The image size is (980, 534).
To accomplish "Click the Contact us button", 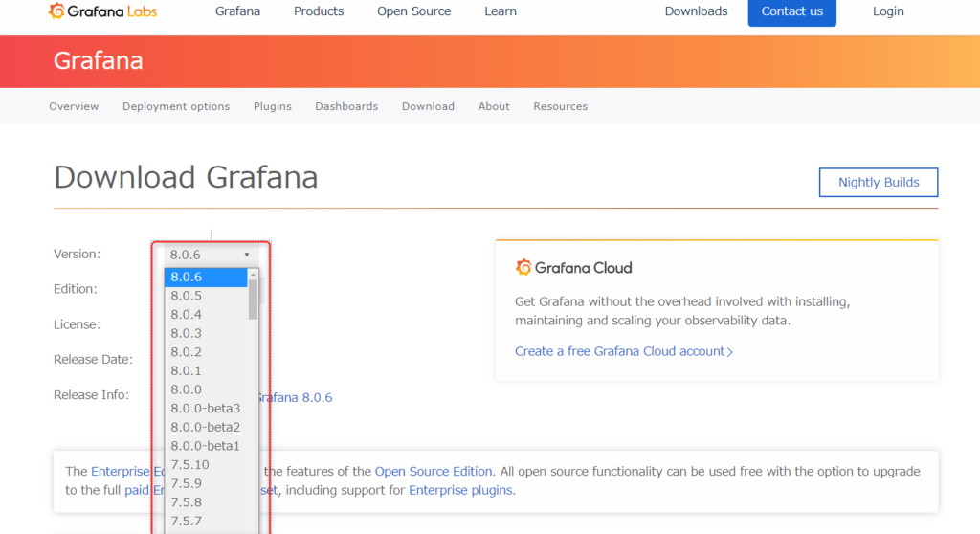I will (x=791, y=11).
